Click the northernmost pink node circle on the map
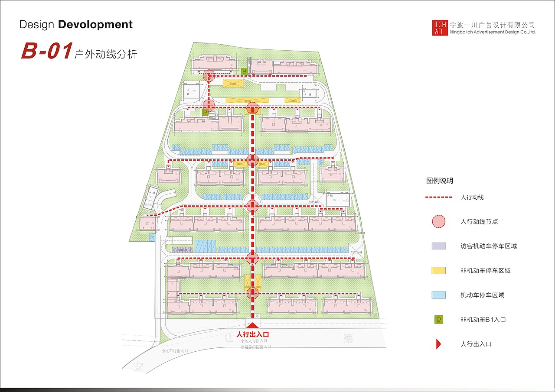555x392 pixels. click(x=209, y=76)
